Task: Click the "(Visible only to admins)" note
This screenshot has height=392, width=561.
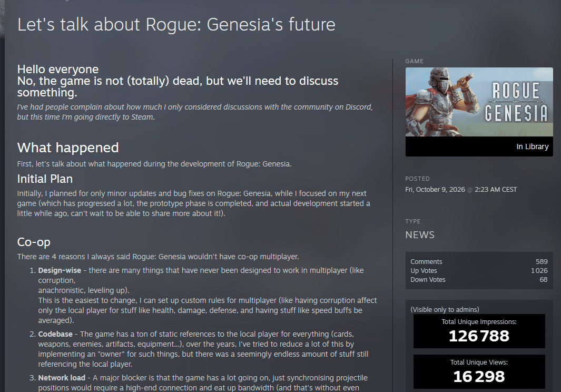Action: (x=445, y=309)
